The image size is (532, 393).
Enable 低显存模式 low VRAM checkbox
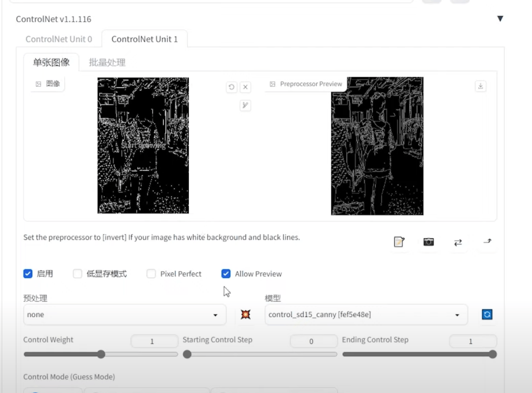[x=77, y=274]
